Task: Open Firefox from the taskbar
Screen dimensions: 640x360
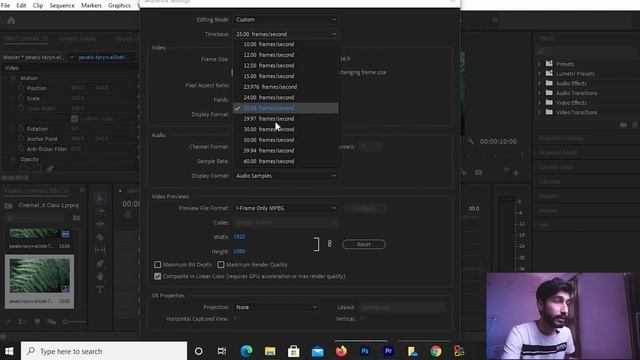Action: (x=341, y=351)
